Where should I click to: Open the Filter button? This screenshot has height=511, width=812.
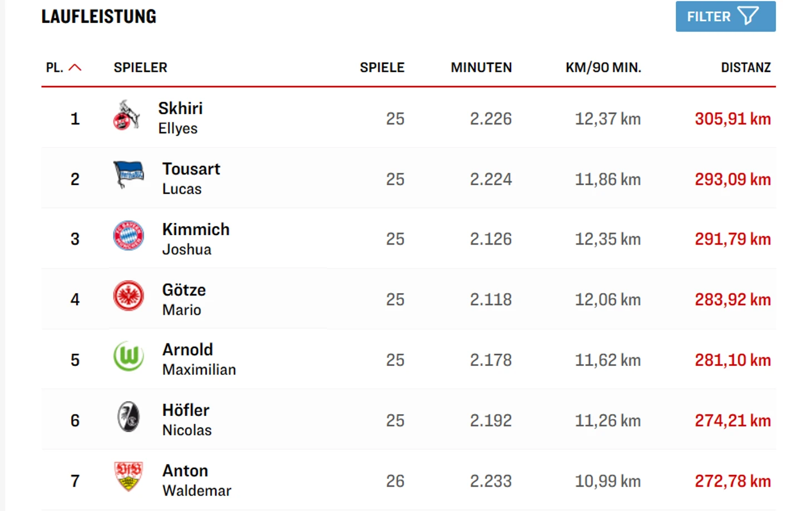[x=725, y=17]
